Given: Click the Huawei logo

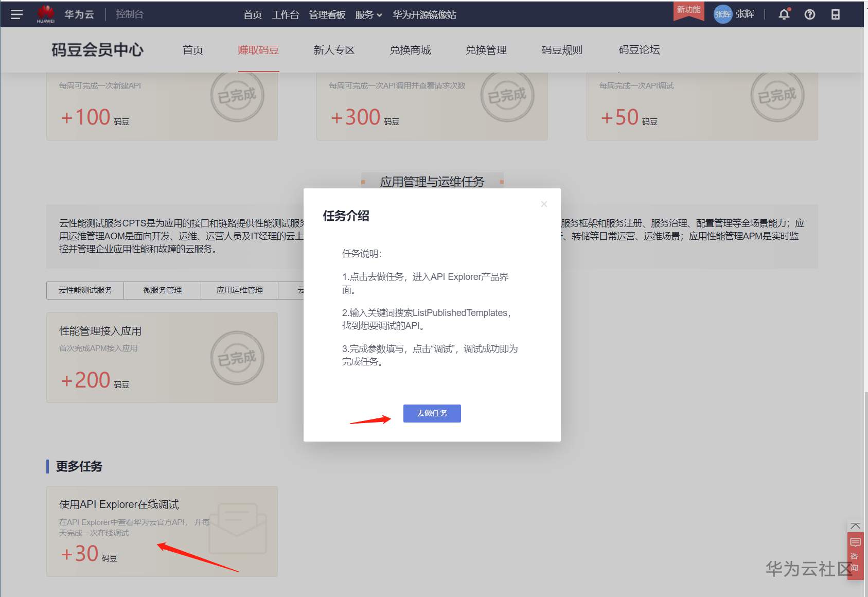Looking at the screenshot, I should tap(46, 14).
